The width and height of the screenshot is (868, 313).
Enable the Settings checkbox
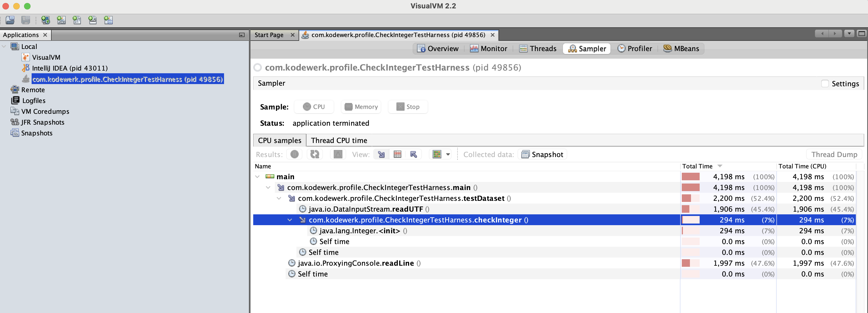click(824, 84)
